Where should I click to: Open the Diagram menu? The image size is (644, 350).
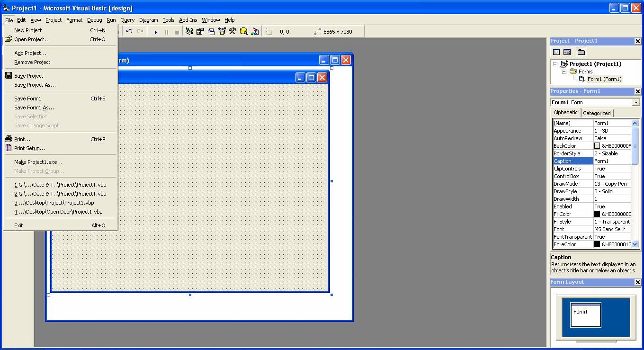coord(148,20)
